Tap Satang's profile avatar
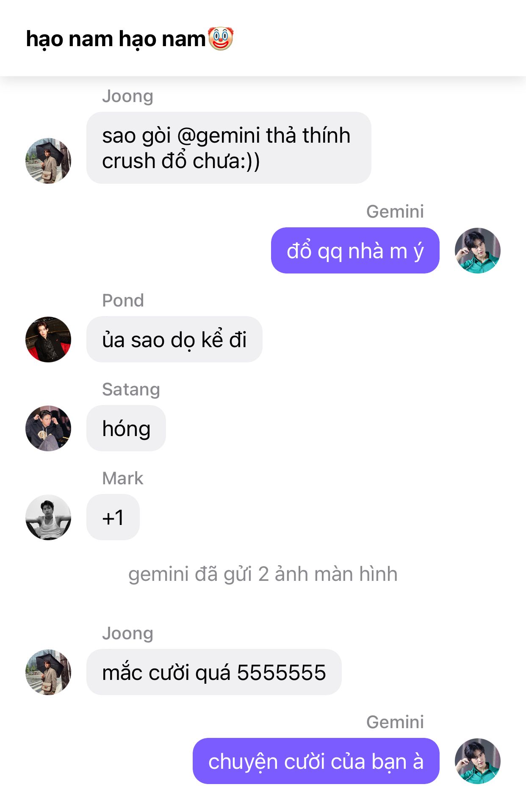526x812 pixels. [48, 428]
